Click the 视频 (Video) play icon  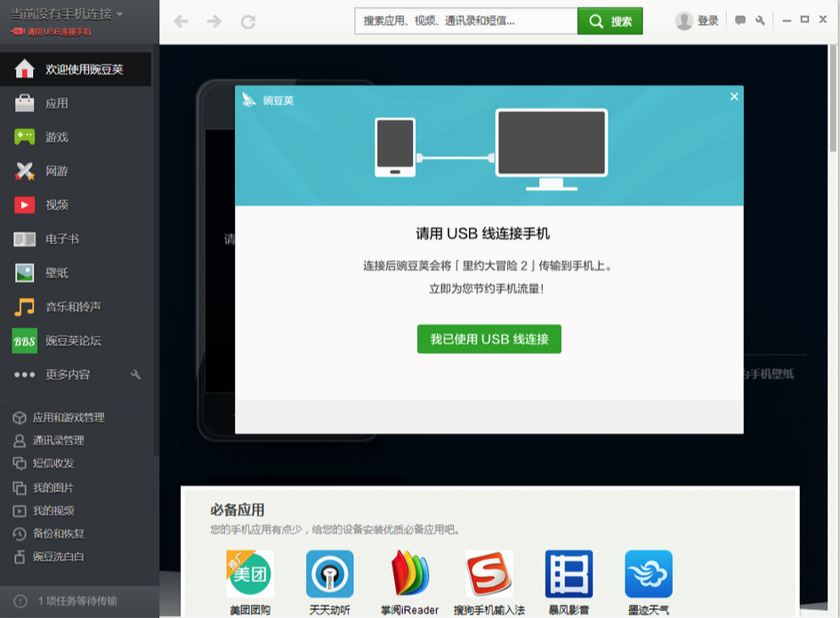(24, 205)
